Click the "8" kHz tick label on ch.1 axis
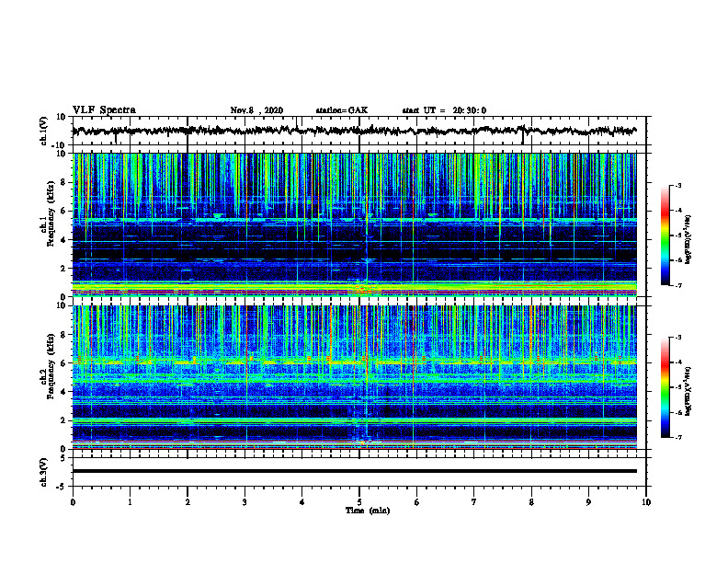728x563 pixels. click(63, 182)
